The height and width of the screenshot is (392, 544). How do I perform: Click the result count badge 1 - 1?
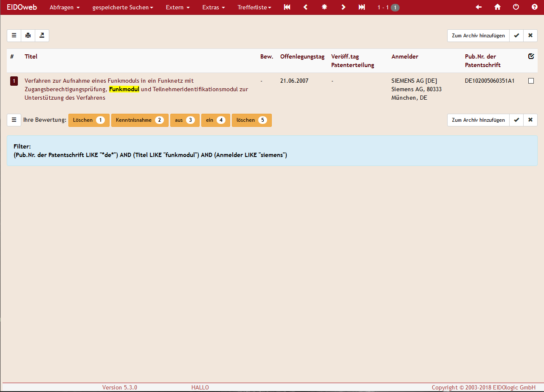point(388,7)
